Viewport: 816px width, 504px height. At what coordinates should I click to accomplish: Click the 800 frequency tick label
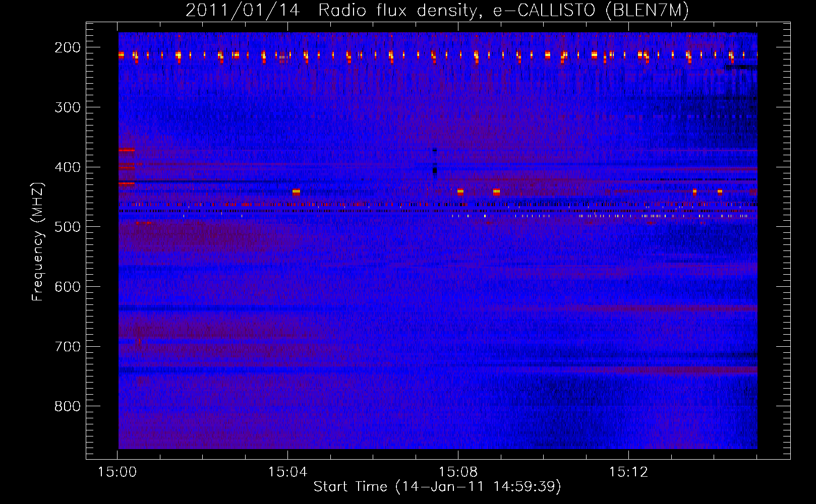(68, 406)
